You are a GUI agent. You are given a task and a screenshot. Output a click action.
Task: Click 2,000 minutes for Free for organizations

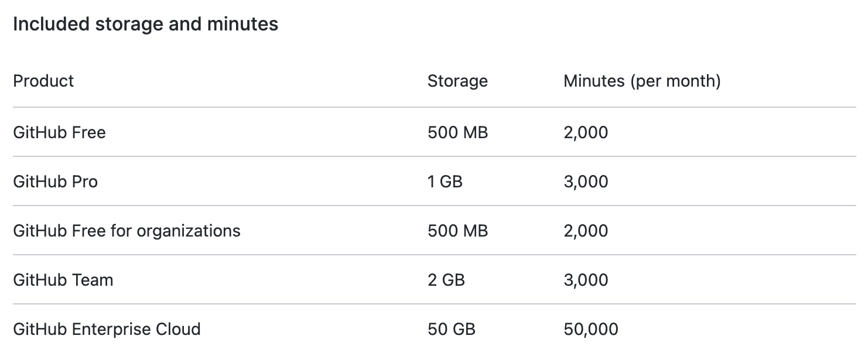click(585, 231)
